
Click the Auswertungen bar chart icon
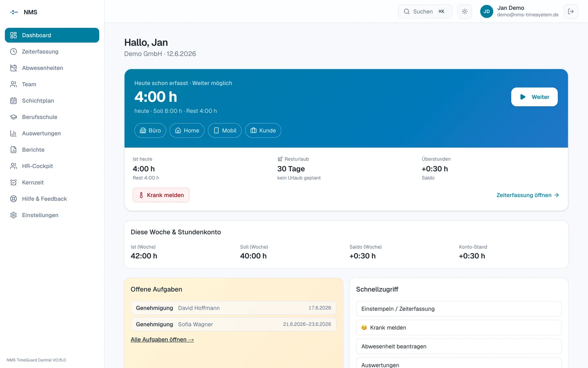point(13,133)
